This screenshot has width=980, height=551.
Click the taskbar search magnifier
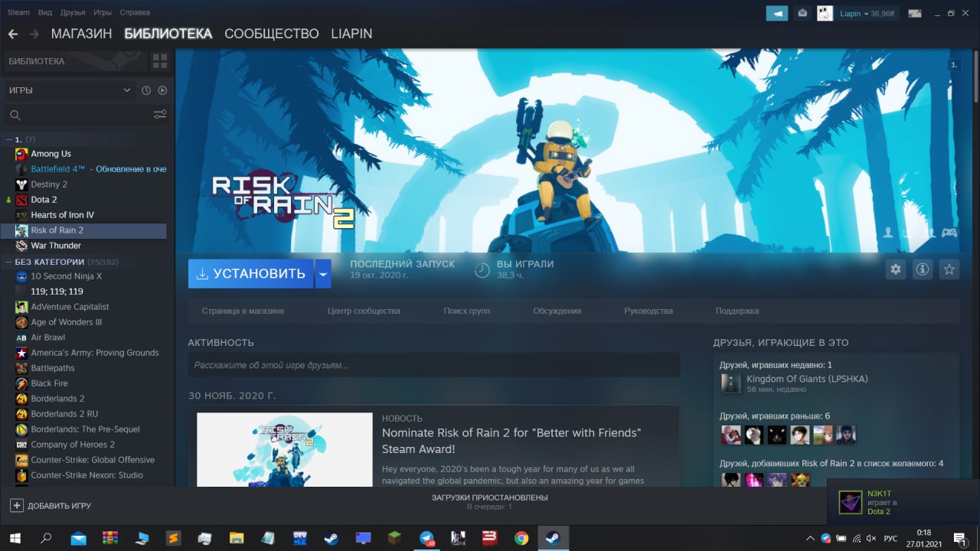[46, 538]
